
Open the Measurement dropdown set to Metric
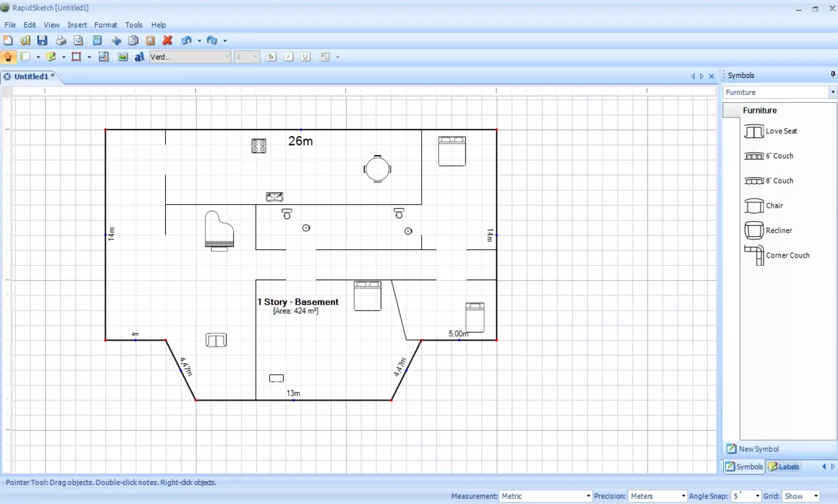[x=546, y=496]
